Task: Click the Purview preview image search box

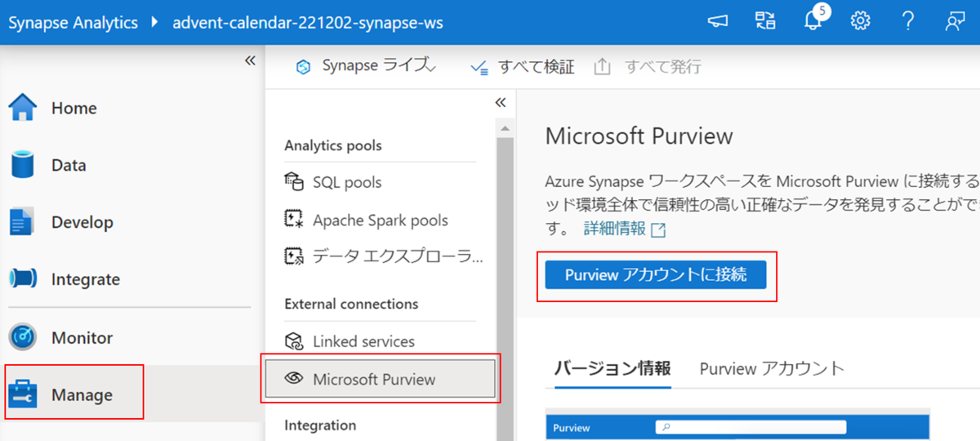Action: (751, 427)
